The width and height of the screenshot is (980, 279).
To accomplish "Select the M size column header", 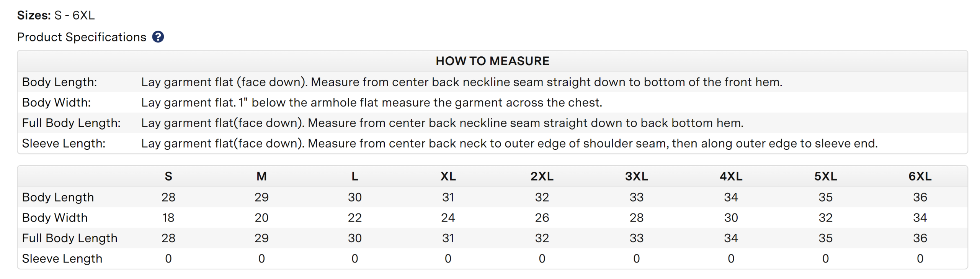I will (x=261, y=176).
